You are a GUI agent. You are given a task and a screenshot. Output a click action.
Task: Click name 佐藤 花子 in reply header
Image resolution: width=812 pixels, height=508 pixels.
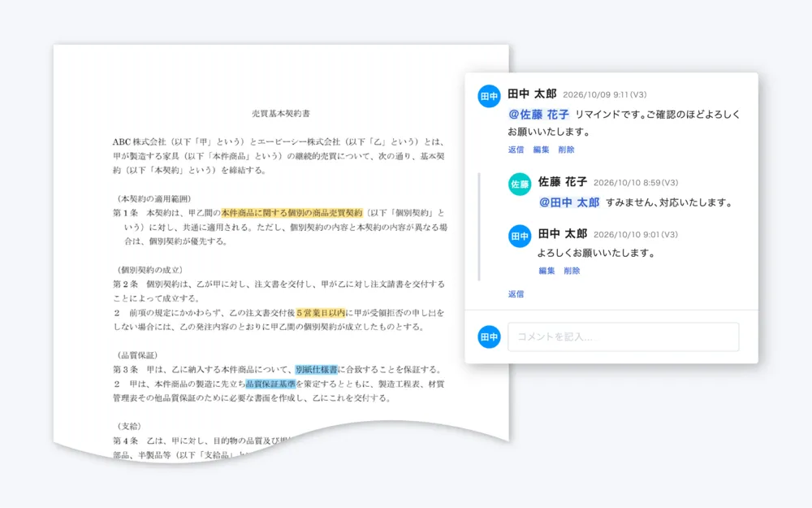tap(563, 182)
